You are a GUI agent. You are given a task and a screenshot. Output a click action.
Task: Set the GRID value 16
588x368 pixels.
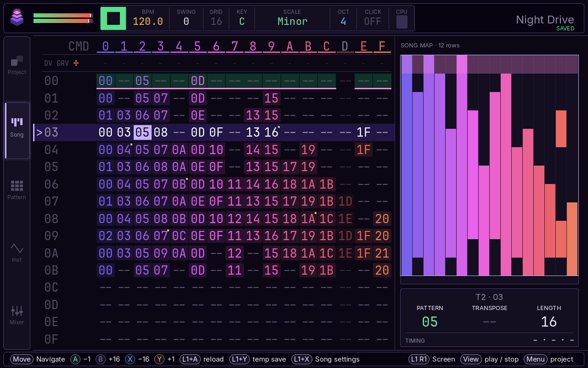216,21
